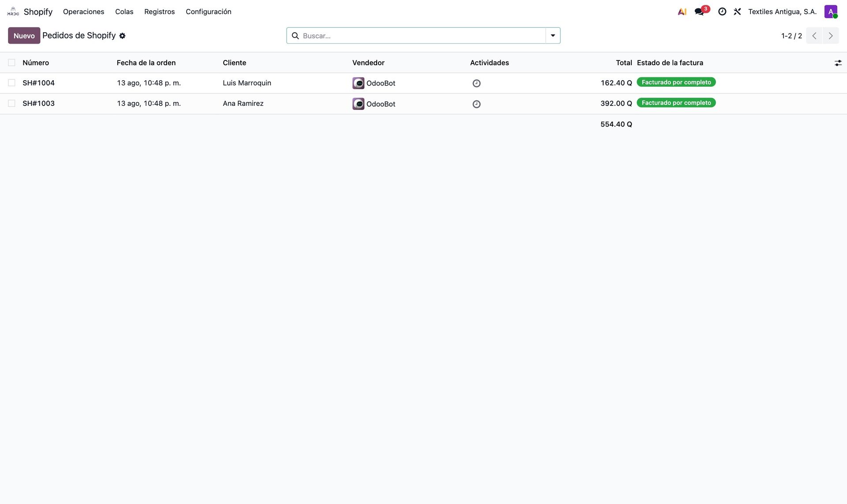Open the Colas menu
Screen dimensions: 847x504
[x=124, y=11]
